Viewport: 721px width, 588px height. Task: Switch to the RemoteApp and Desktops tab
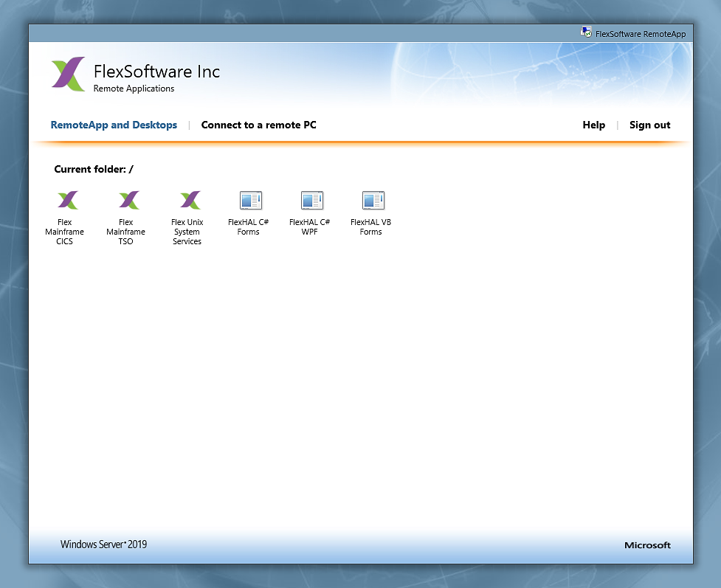(114, 125)
